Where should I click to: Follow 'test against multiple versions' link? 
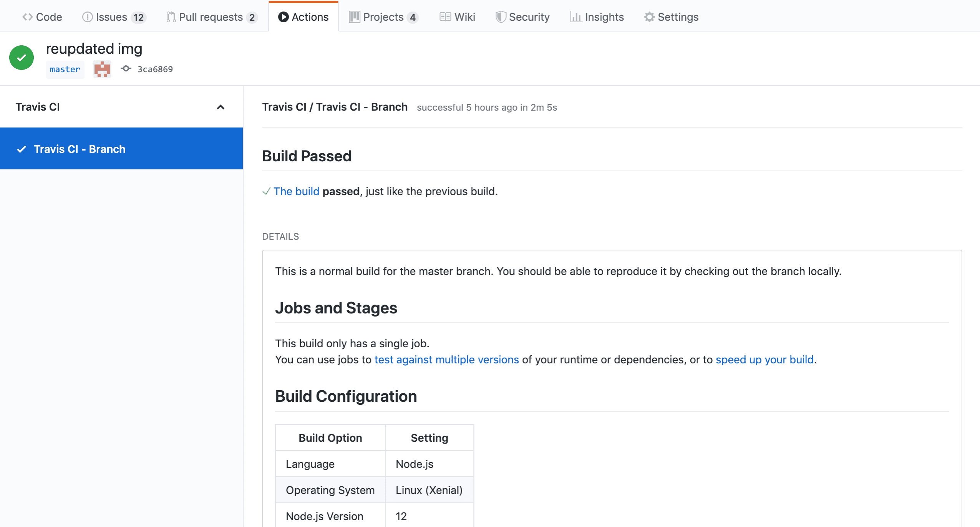(x=446, y=360)
